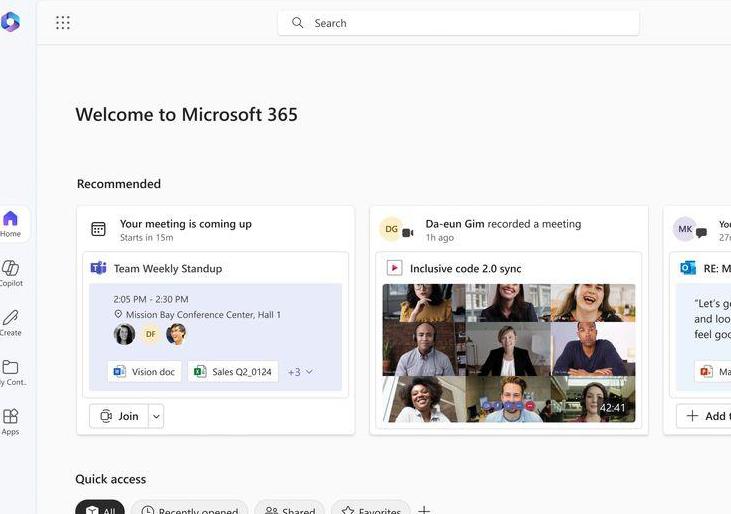Image resolution: width=731 pixels, height=514 pixels.
Task: Click chat bubble icon beside MK
Action: click(701, 232)
